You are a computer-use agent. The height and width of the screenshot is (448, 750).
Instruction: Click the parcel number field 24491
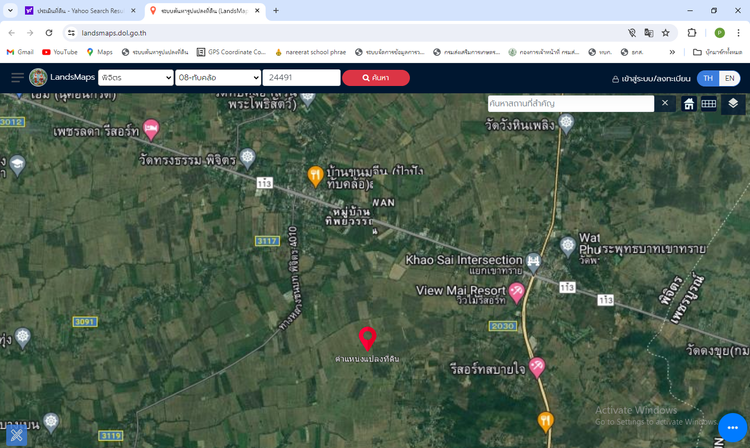pos(301,78)
